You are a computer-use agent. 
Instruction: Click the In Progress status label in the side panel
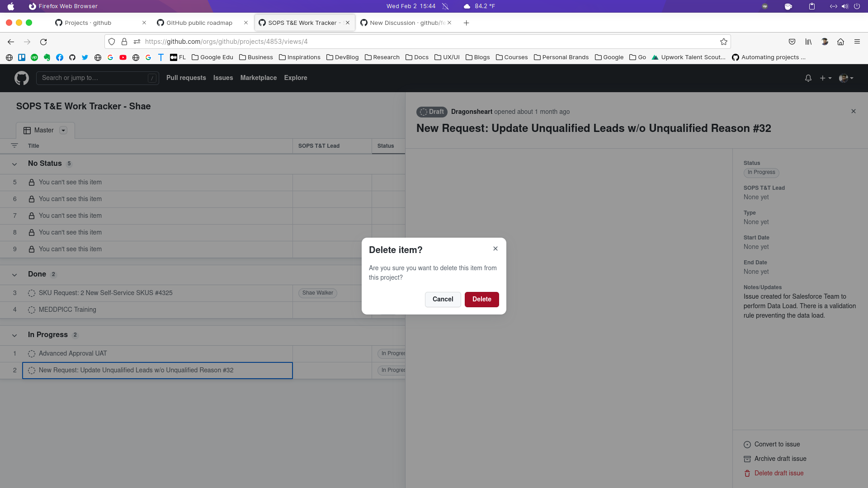coord(761,173)
